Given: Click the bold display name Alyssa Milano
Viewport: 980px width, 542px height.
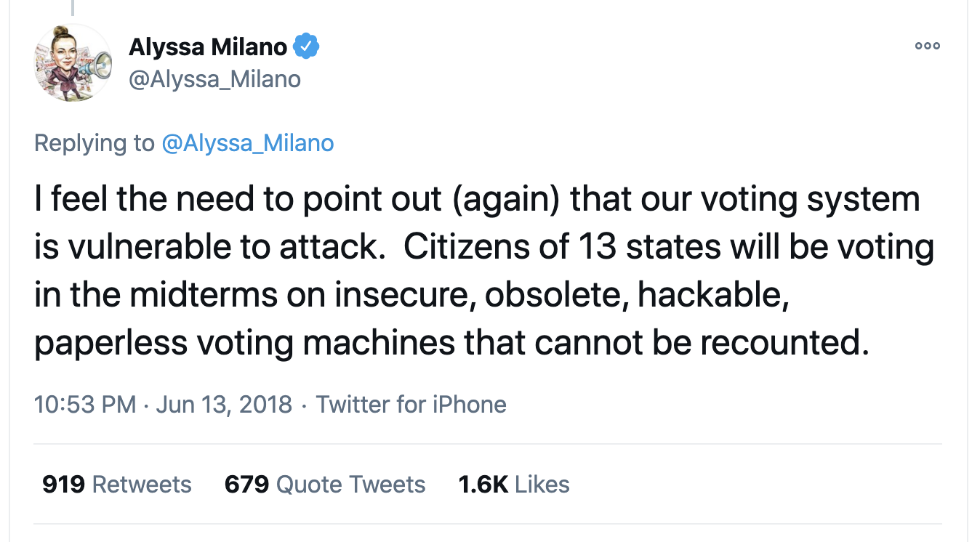Looking at the screenshot, I should (208, 47).
